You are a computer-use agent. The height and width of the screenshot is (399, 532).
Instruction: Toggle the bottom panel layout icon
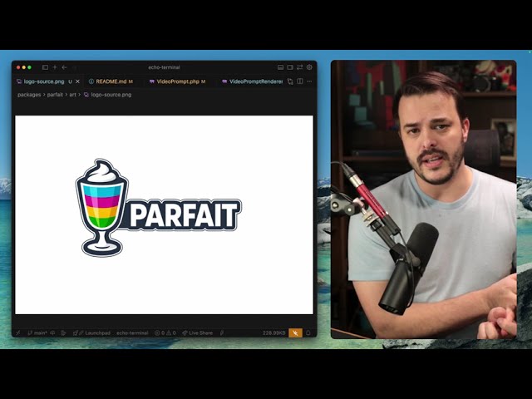click(281, 67)
